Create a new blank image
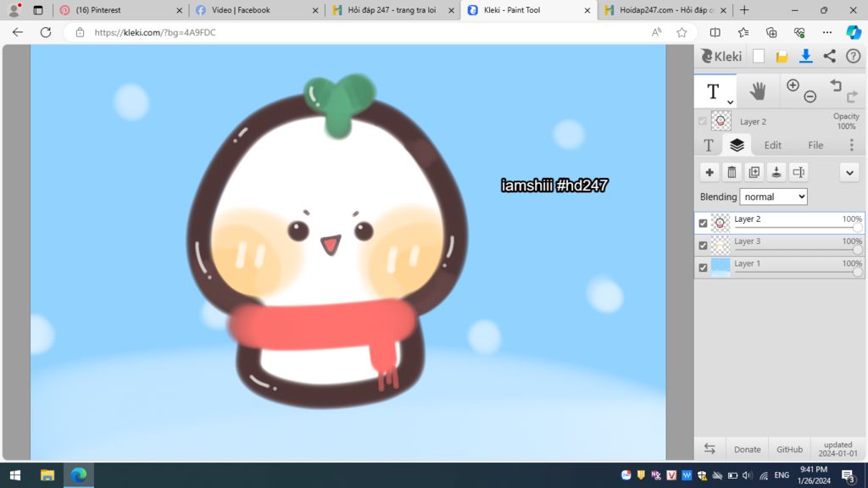This screenshot has height=488, width=868. coord(759,57)
